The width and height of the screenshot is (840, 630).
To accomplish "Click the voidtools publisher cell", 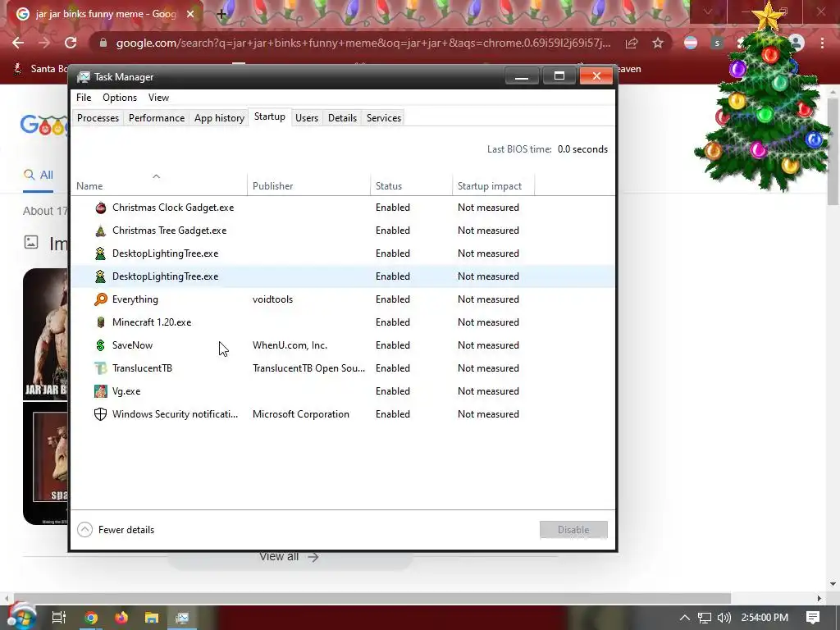I will click(x=272, y=299).
